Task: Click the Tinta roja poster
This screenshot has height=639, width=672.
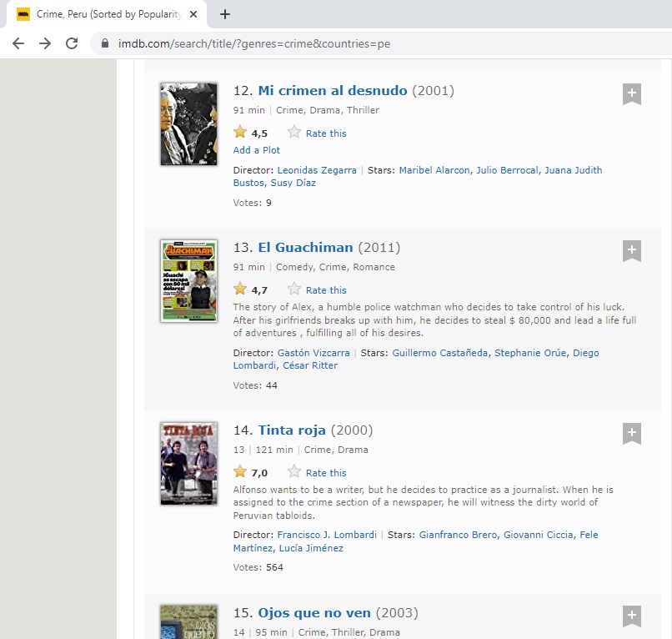Action: click(x=188, y=464)
